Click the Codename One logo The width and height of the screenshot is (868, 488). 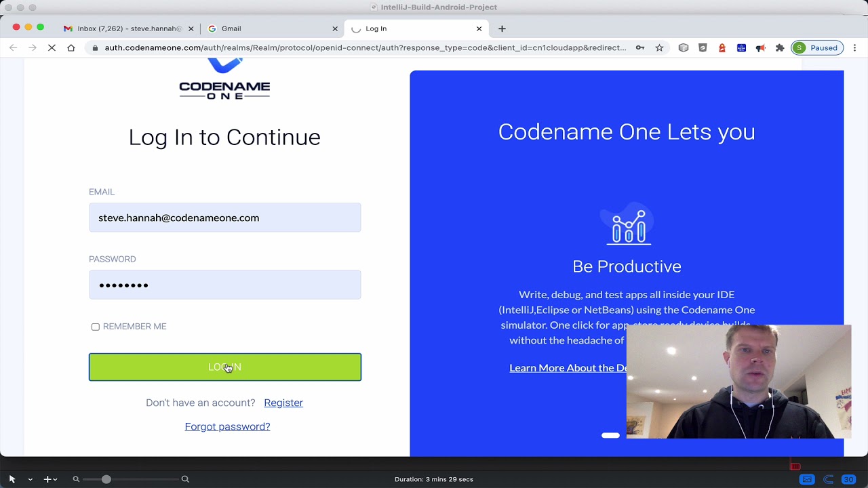click(x=224, y=80)
